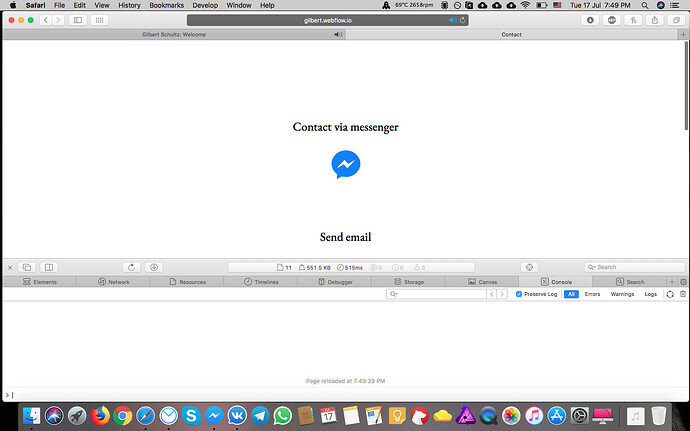Detach the inspector into separate window
690x431 pixels.
(27, 267)
